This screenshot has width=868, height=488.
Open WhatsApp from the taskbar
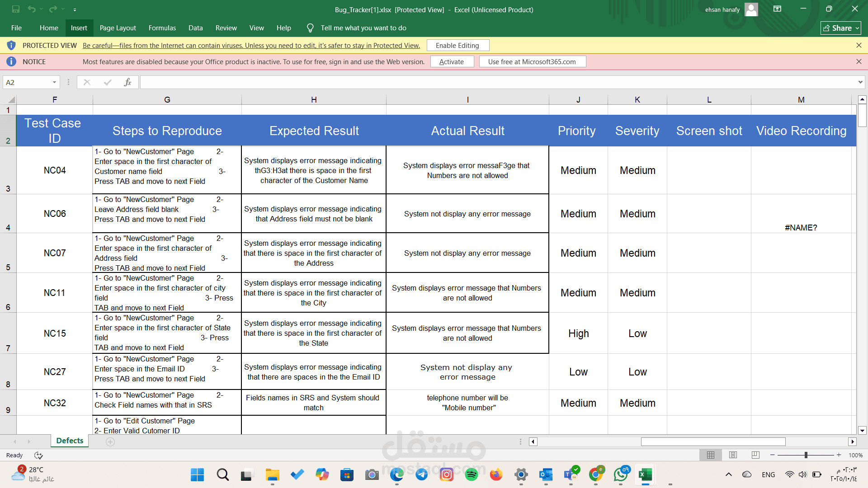(x=620, y=474)
